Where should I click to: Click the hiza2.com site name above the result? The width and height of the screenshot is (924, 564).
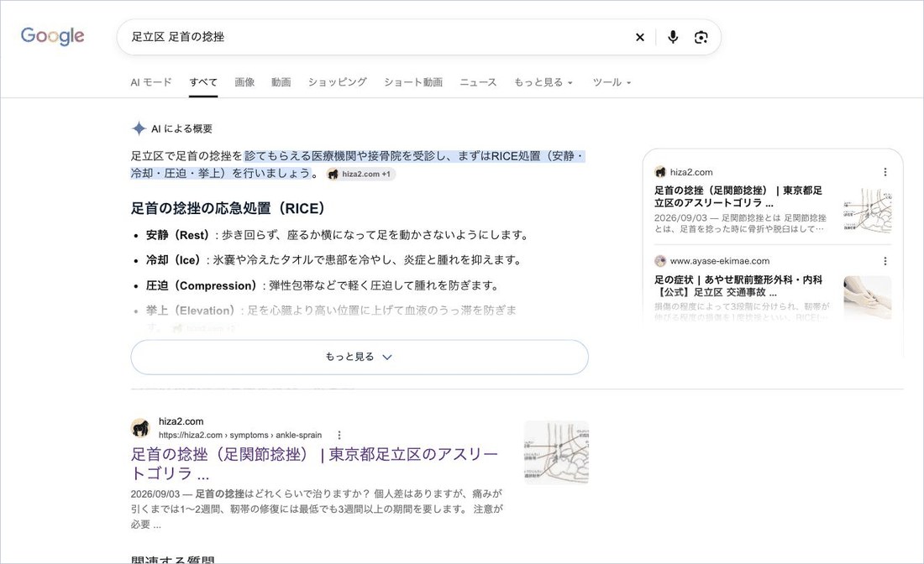click(x=181, y=421)
